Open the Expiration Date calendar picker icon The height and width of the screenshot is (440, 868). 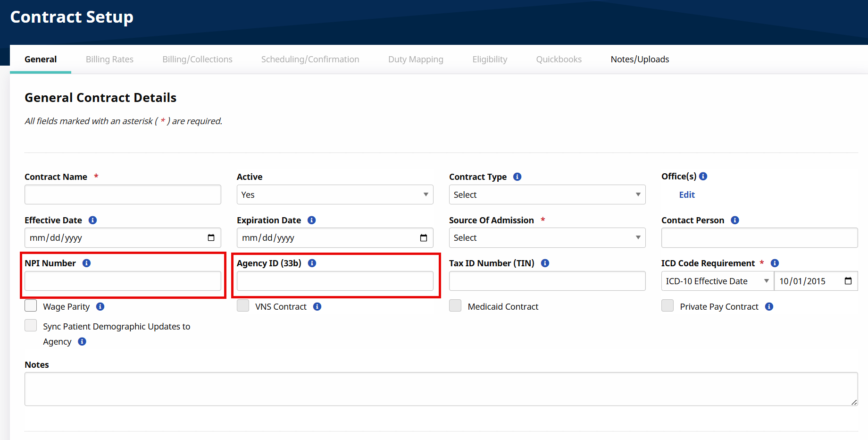[423, 238]
